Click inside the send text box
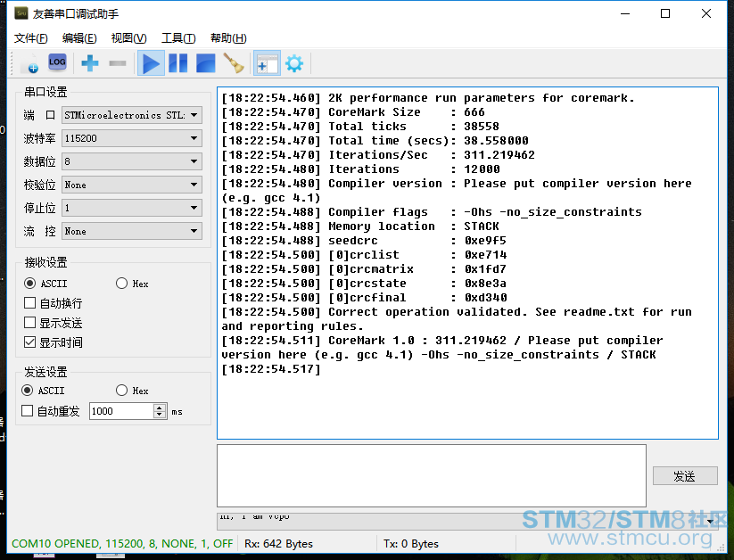Image resolution: width=734 pixels, height=560 pixels. (x=432, y=475)
